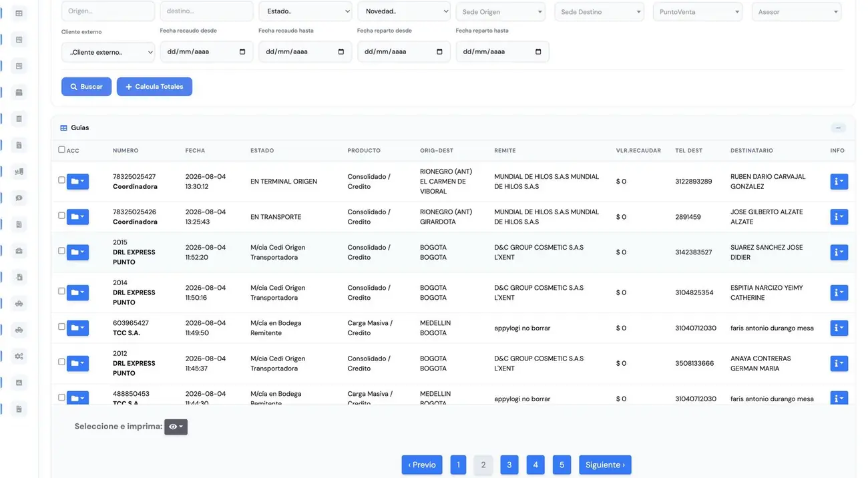
Task: Check the box for guide 2012
Action: [61, 362]
